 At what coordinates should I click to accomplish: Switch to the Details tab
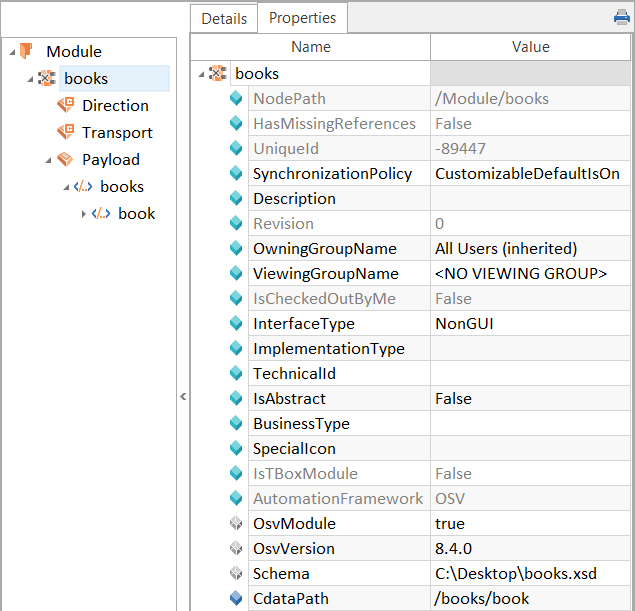coord(223,18)
